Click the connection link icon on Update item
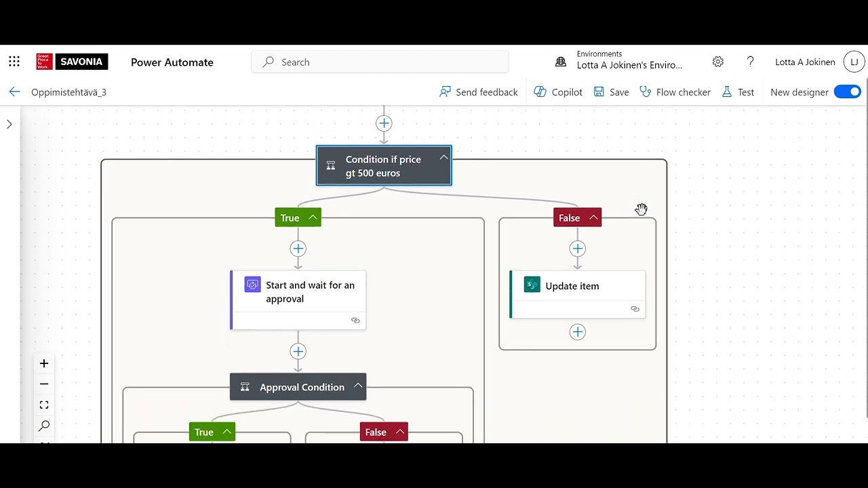The image size is (868, 488). click(635, 309)
